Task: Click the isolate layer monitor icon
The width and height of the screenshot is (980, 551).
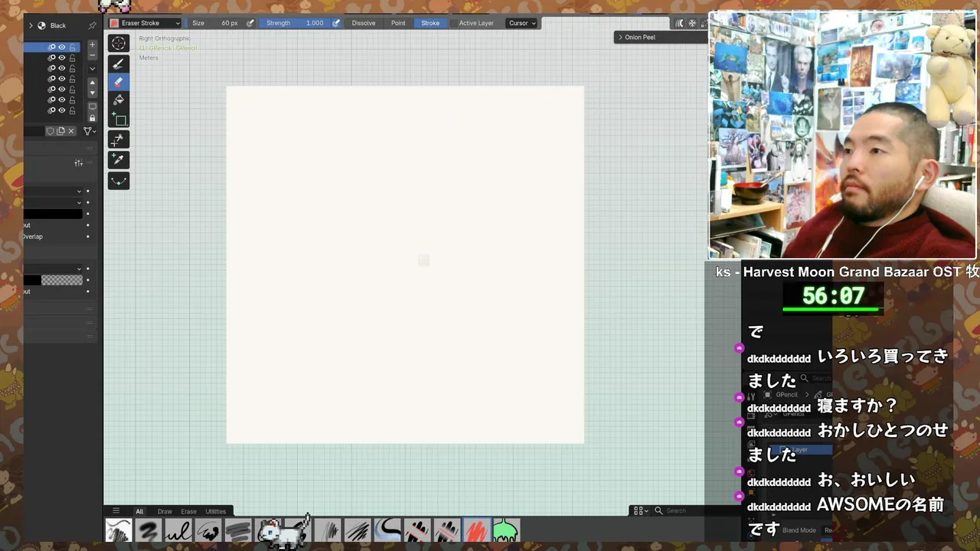Action: (93, 107)
